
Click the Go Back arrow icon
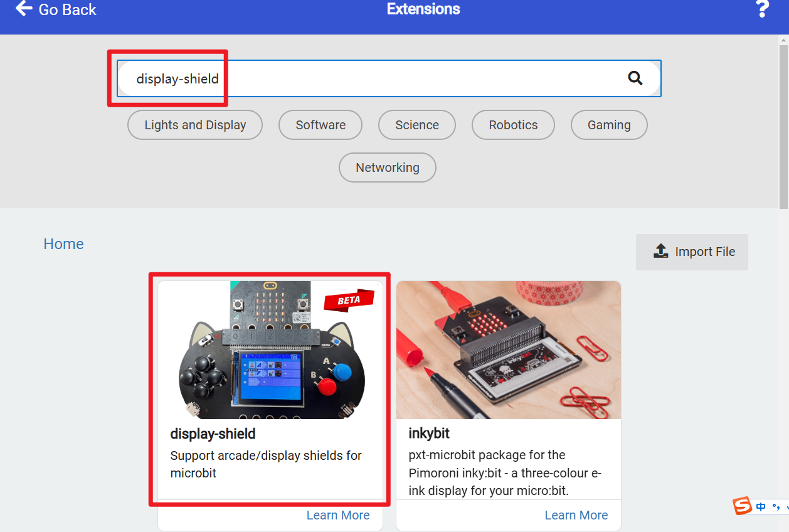(24, 9)
